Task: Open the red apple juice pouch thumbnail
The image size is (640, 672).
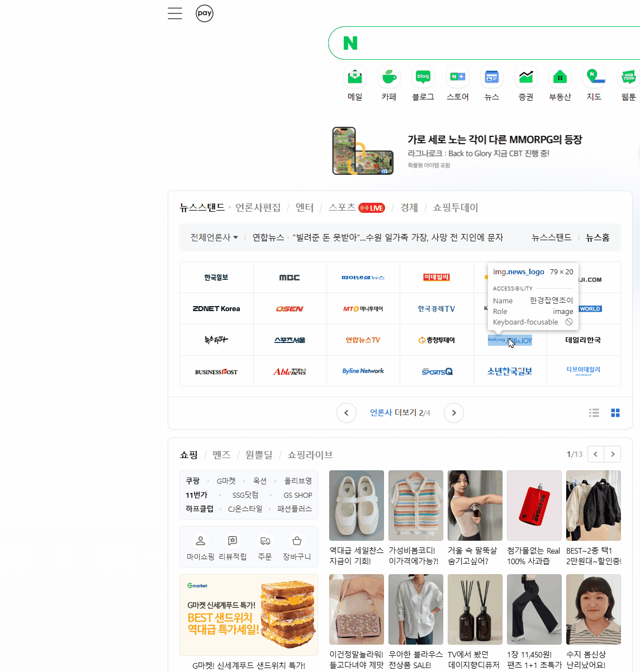Action: 534,506
